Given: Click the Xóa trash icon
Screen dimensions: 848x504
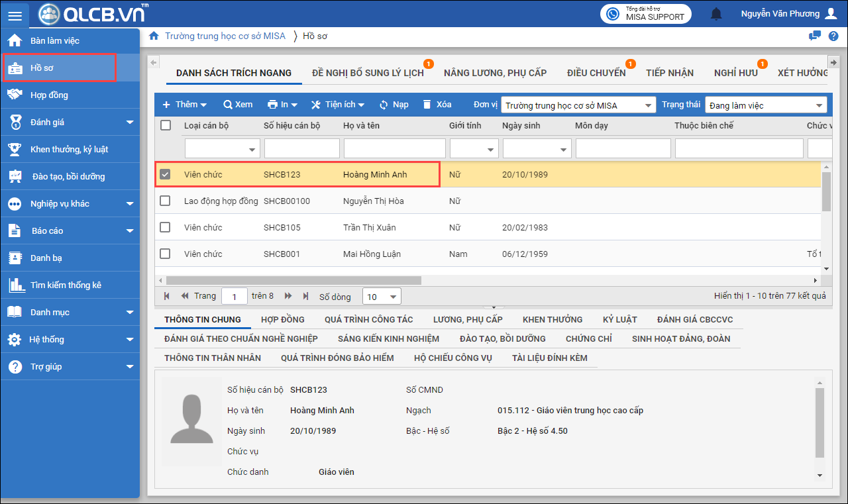Looking at the screenshot, I should [427, 105].
